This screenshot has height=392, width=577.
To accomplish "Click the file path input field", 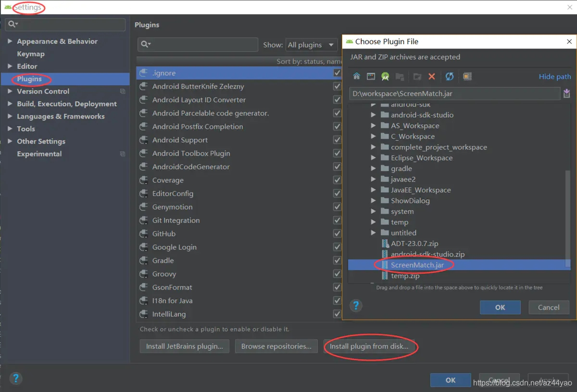I will click(455, 94).
